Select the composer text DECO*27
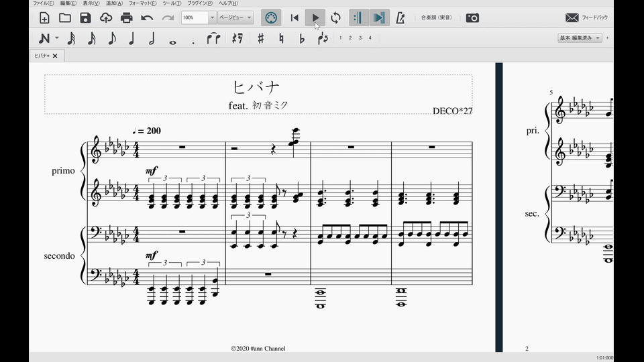The width and height of the screenshot is (644, 362). click(452, 111)
